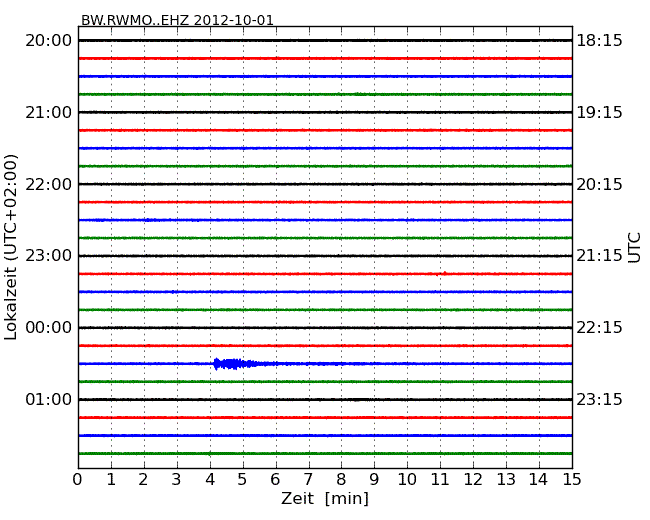Click the 20:15 UTC label
This screenshot has width=650, height=520.
[599, 184]
